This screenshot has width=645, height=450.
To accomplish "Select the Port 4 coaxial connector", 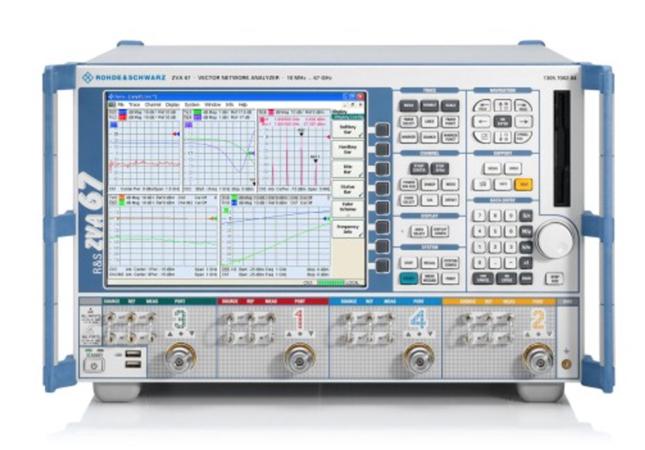I will point(419,358).
